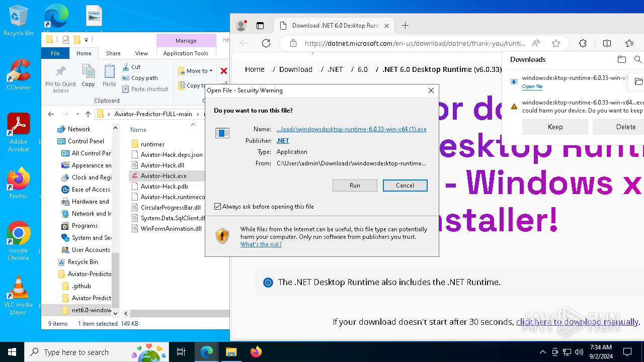
Task: Select the runtimes folder
Action: 152,144
